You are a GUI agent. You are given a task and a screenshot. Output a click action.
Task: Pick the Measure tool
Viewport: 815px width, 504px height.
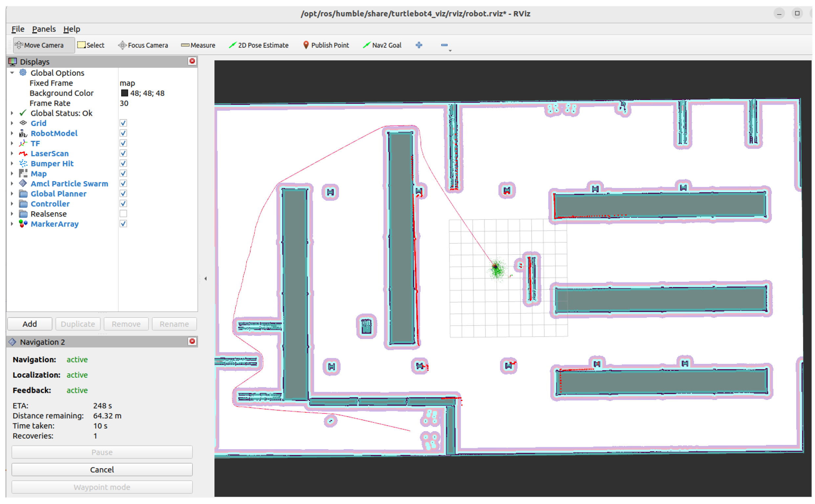point(198,45)
